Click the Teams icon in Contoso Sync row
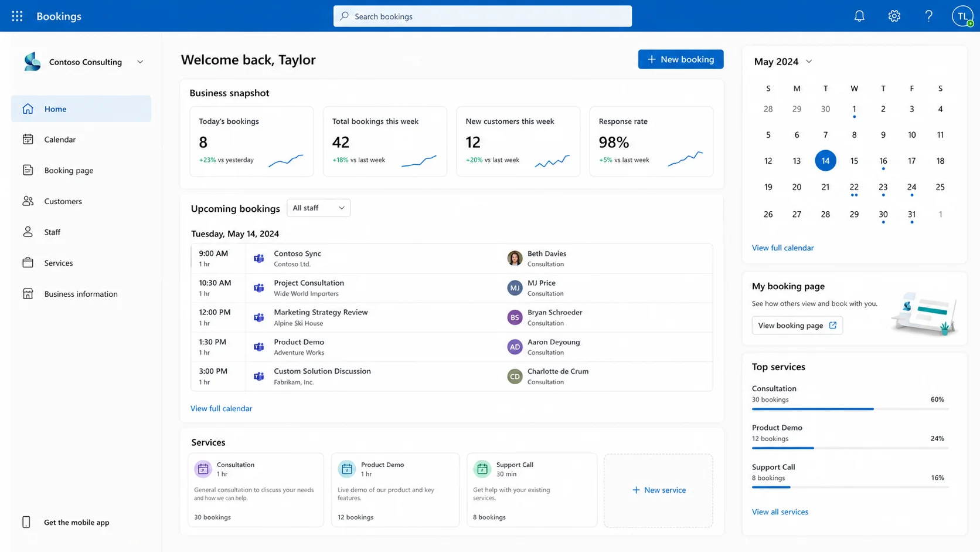This screenshot has width=980, height=552. click(x=258, y=258)
